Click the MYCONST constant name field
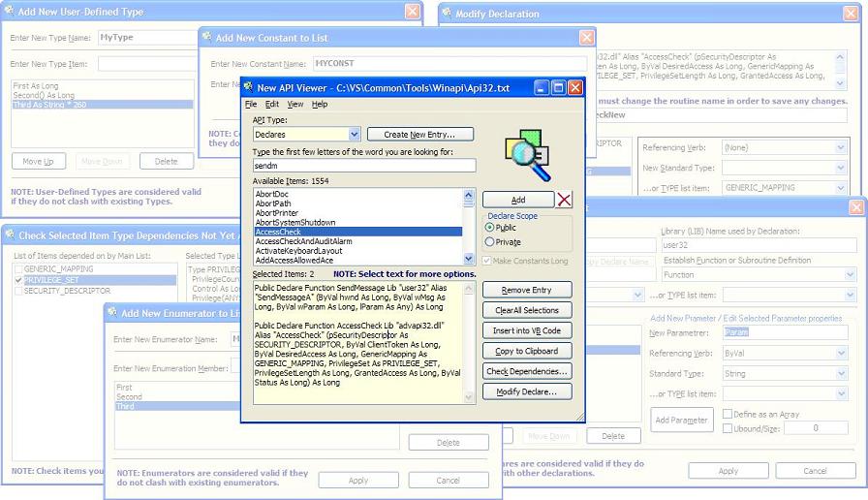This screenshot has width=868, height=500. point(449,64)
